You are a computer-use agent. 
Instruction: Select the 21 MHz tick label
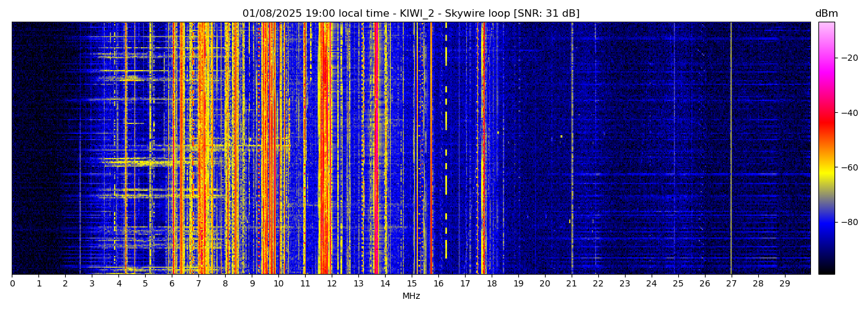(571, 284)
